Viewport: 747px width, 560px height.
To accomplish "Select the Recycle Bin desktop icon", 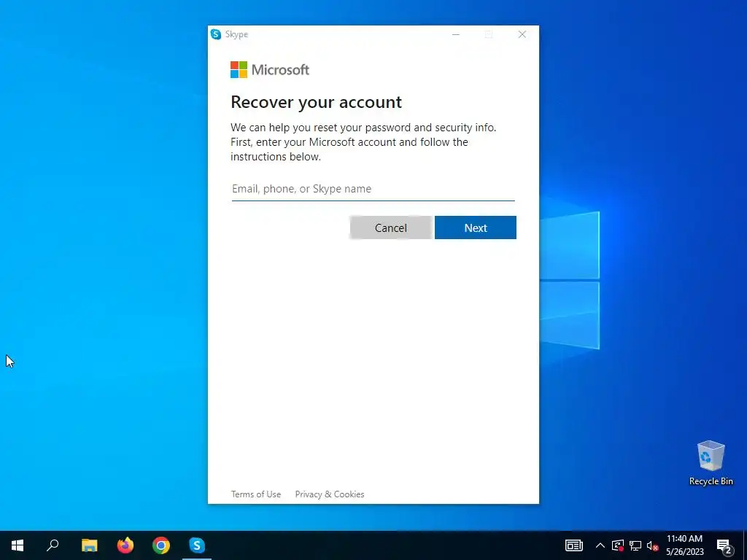I will click(x=711, y=463).
